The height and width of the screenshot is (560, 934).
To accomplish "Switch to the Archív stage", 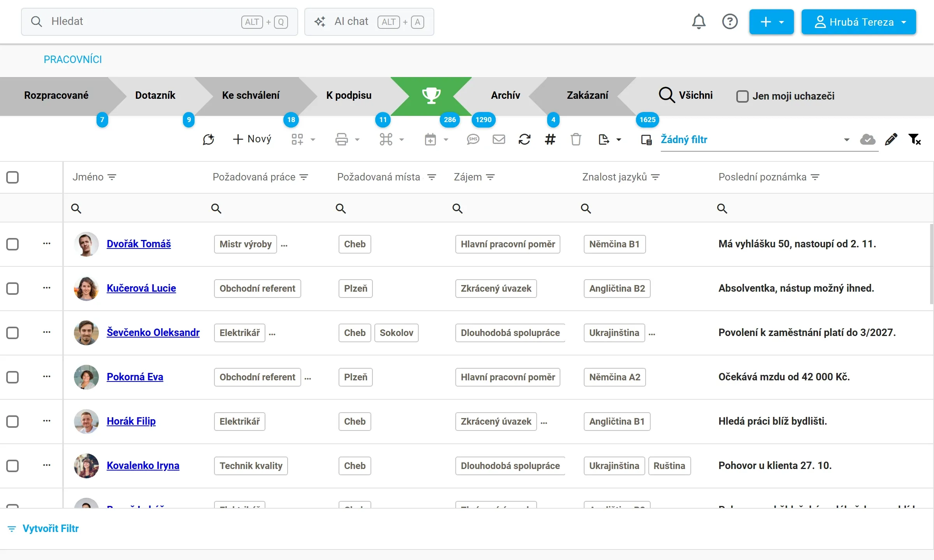I will (505, 96).
